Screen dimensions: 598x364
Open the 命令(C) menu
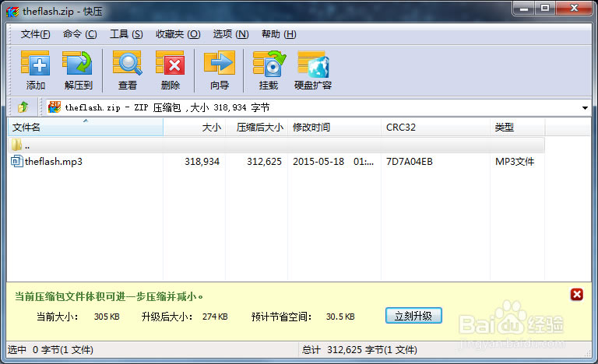click(79, 34)
